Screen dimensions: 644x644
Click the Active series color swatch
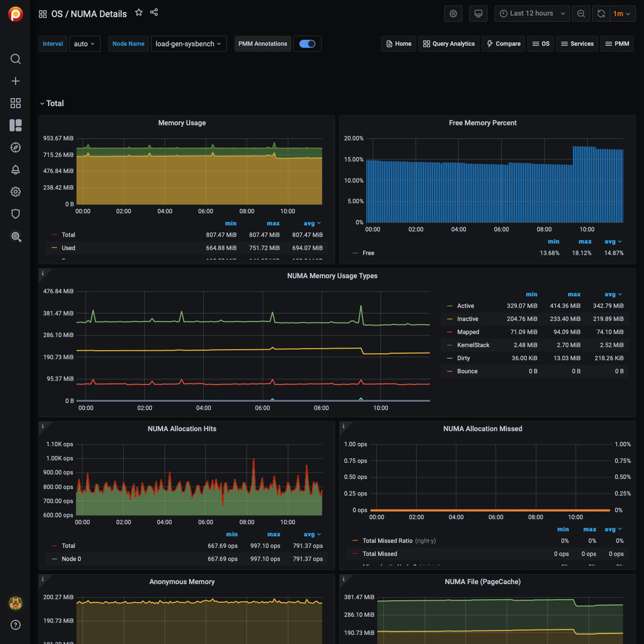click(450, 306)
